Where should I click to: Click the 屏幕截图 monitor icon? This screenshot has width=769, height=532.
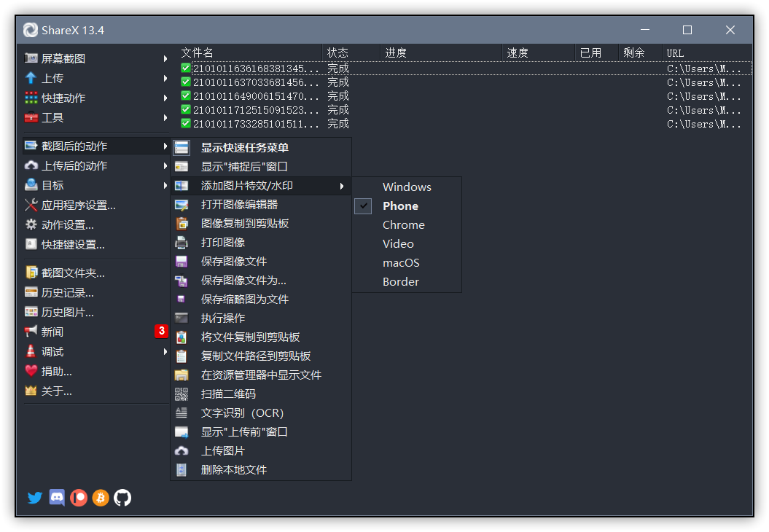click(x=31, y=58)
